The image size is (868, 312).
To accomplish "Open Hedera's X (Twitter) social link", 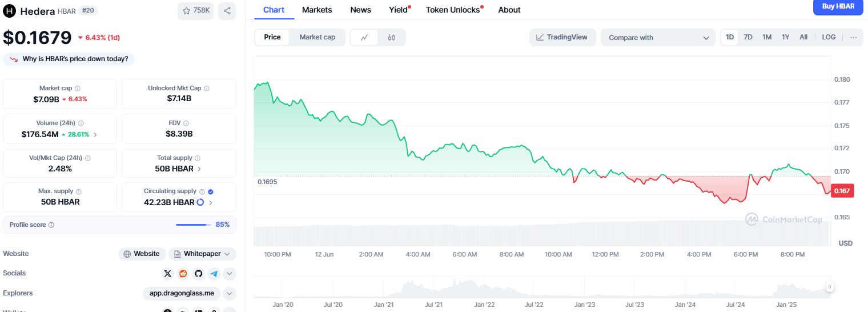I will tap(167, 274).
